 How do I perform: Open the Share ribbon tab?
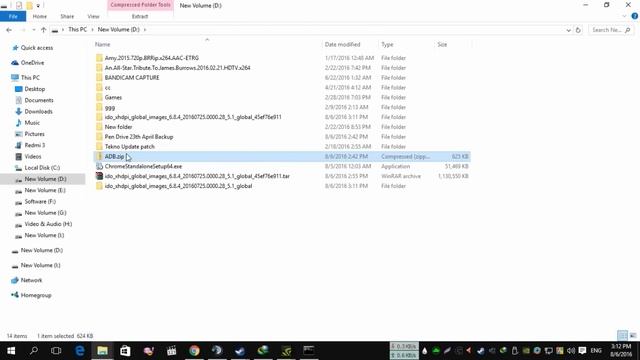point(67,16)
